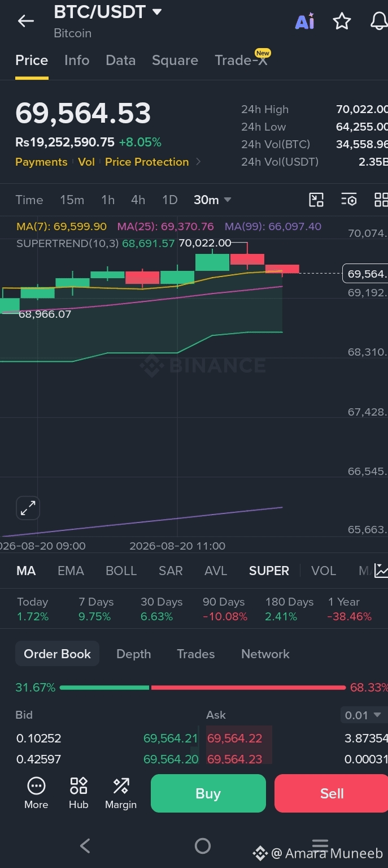The width and height of the screenshot is (388, 868).
Task: Open chart picture-in-picture icon
Action: pyautogui.click(x=316, y=200)
